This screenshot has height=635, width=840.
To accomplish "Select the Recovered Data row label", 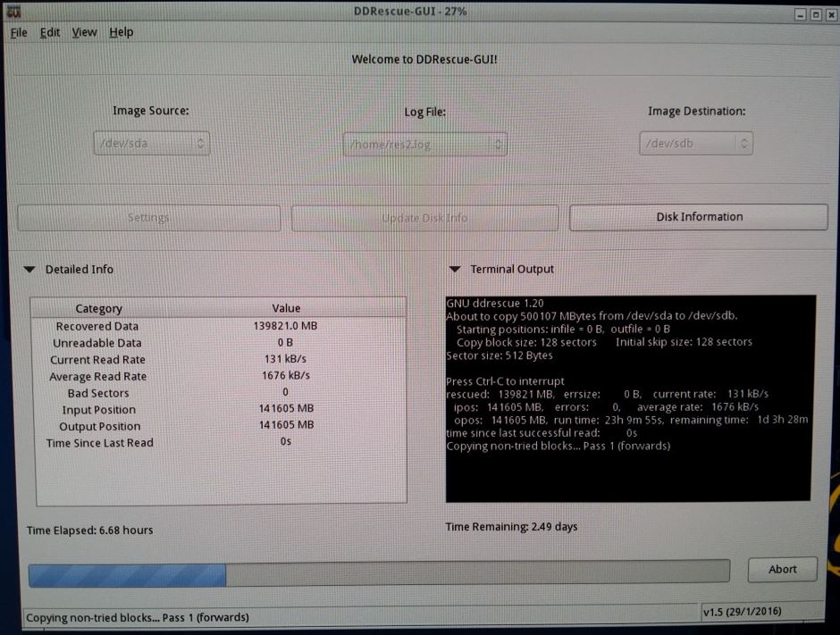I will 97,326.
